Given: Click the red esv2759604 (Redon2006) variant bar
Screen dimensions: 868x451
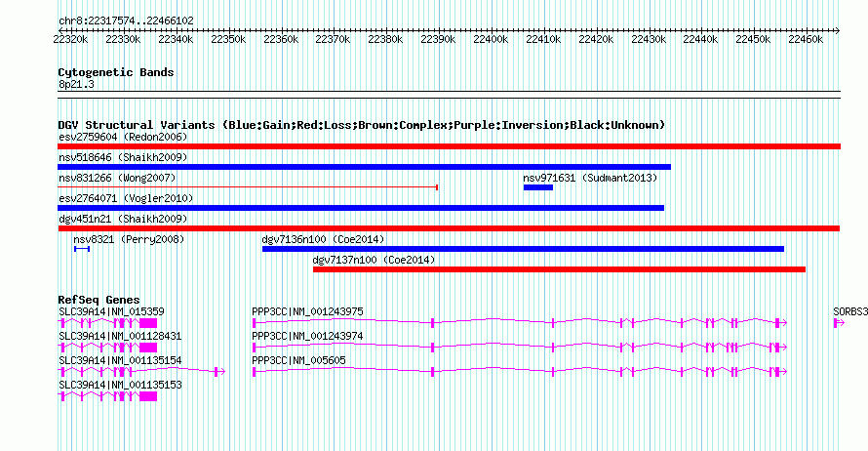Looking at the screenshot, I should coord(449,146).
